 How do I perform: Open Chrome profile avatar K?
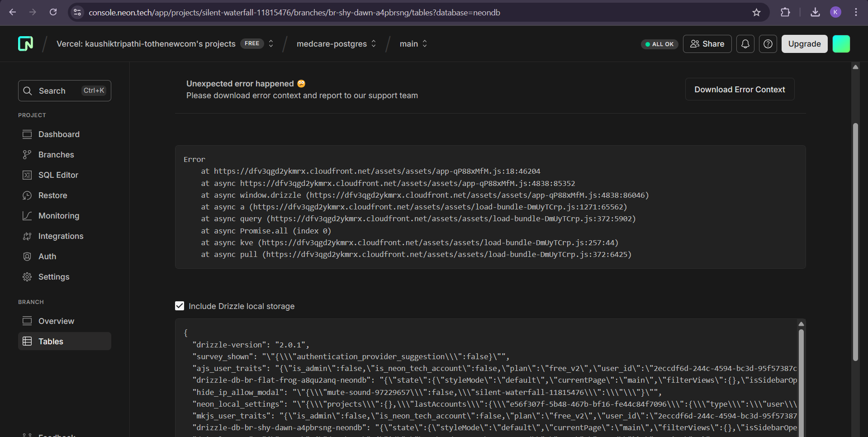coord(835,12)
